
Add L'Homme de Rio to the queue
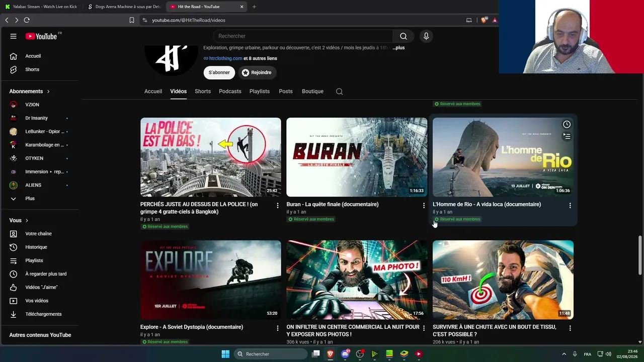tap(567, 136)
